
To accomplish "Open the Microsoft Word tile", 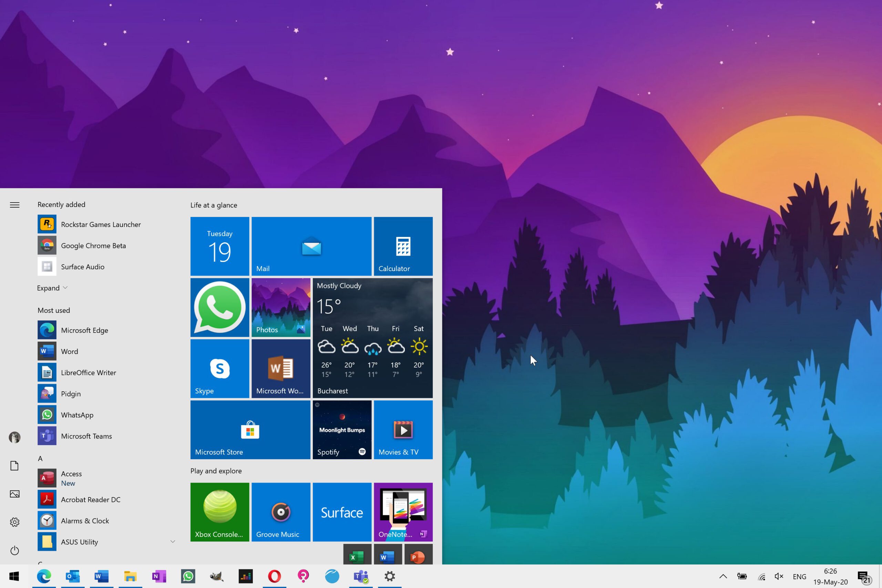I will (281, 369).
